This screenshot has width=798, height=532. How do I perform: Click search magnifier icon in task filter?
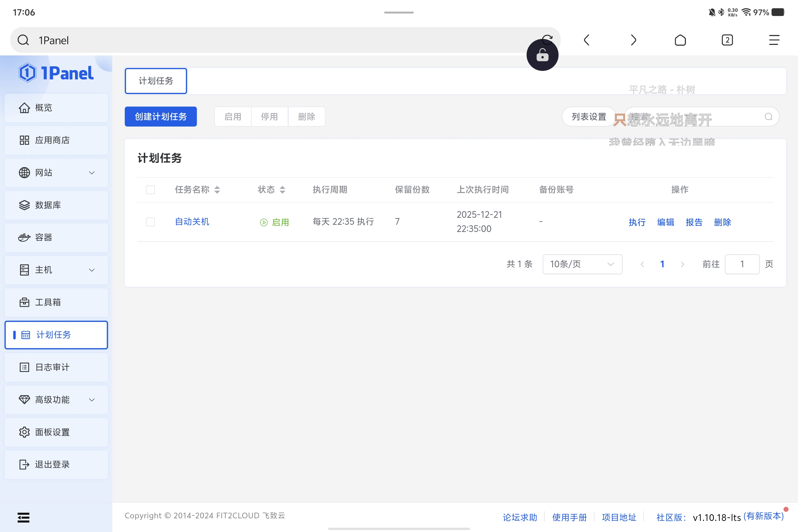tap(768, 117)
